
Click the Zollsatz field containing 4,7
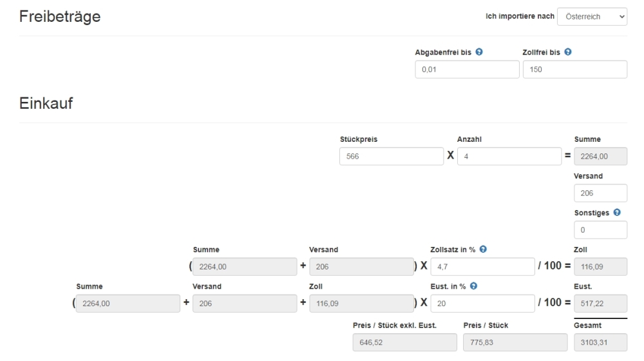click(x=482, y=267)
